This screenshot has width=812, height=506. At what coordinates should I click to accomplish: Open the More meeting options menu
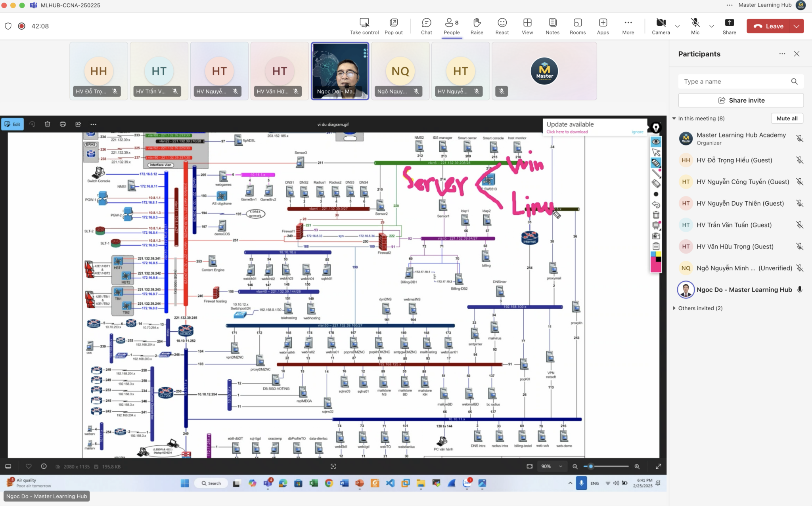(x=627, y=25)
